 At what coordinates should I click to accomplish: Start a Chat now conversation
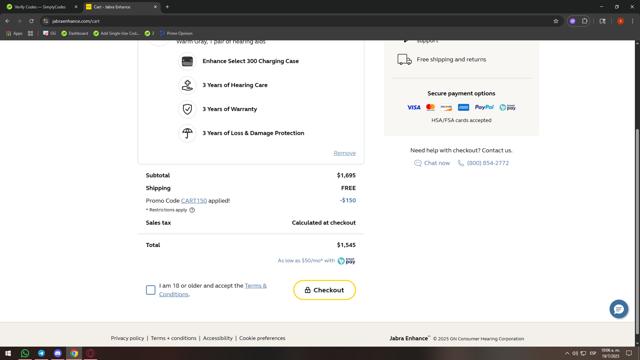point(432,163)
